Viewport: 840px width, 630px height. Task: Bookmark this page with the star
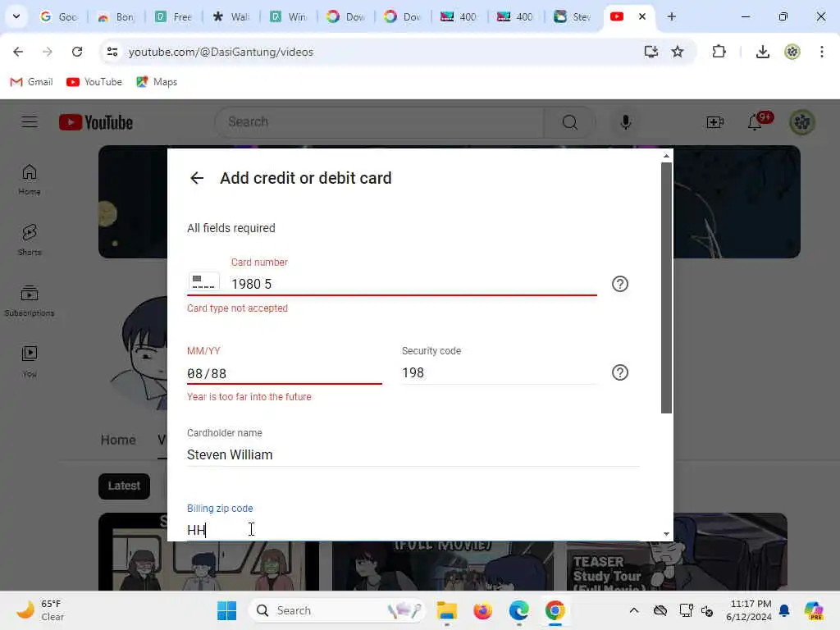click(677, 52)
